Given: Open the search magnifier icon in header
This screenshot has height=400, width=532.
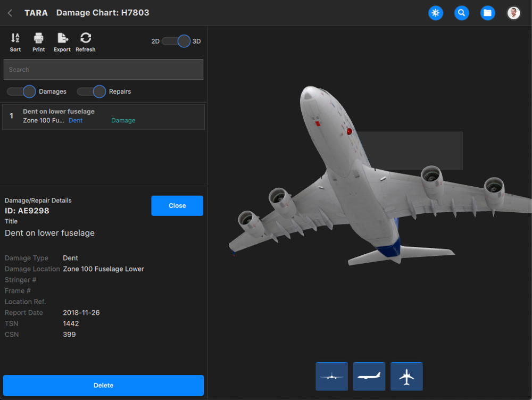Looking at the screenshot, I should pyautogui.click(x=462, y=13).
